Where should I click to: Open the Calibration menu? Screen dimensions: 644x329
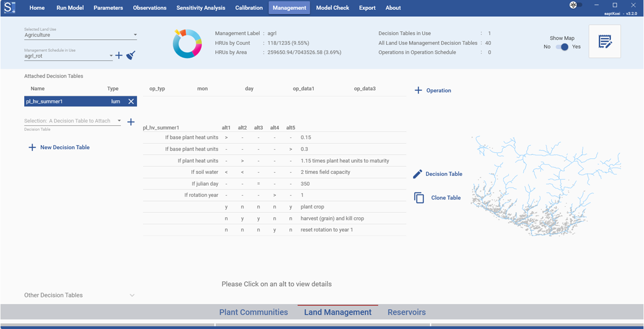[249, 8]
